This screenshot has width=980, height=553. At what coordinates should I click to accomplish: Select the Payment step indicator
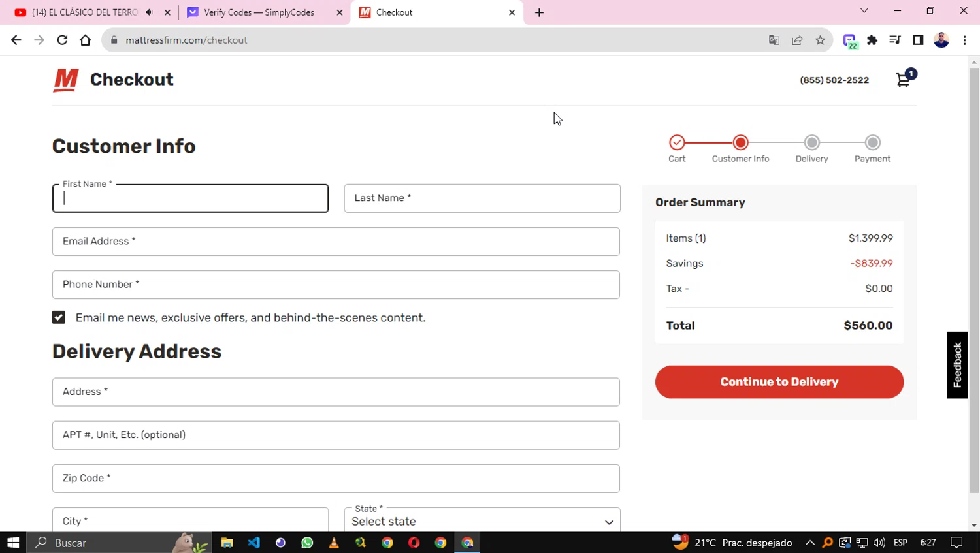(x=873, y=142)
